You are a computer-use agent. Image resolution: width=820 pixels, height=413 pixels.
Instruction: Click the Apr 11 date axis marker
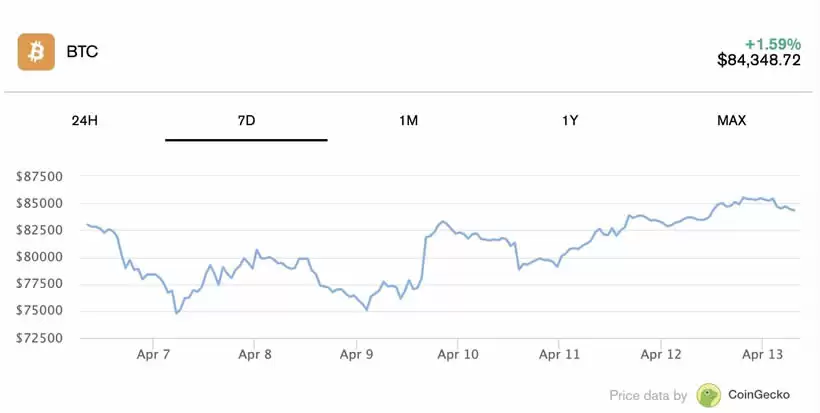[x=559, y=354]
